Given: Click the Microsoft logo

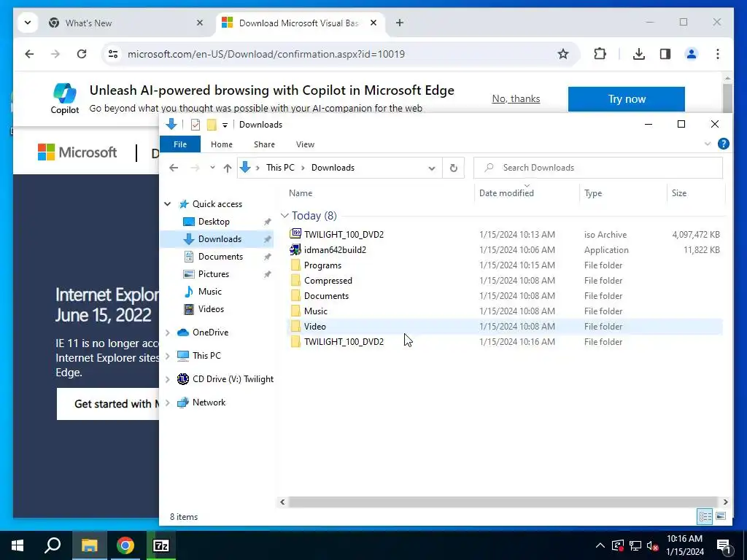Looking at the screenshot, I should point(77,152).
